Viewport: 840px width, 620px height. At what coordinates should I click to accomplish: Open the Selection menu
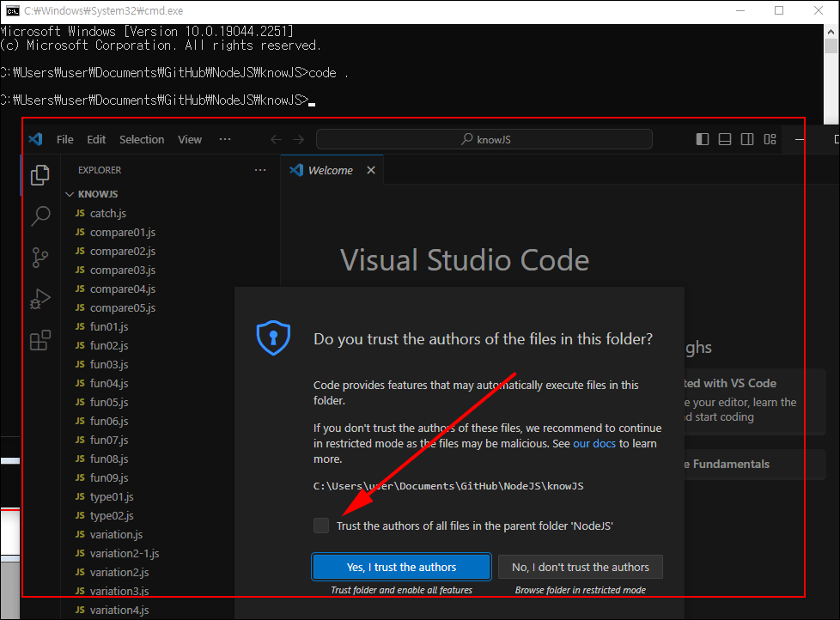click(142, 140)
